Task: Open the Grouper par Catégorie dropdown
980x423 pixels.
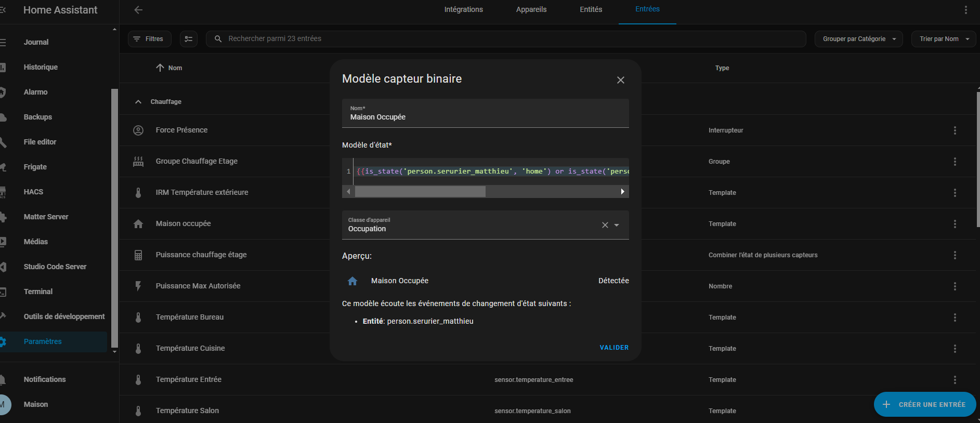Action: pyautogui.click(x=858, y=39)
